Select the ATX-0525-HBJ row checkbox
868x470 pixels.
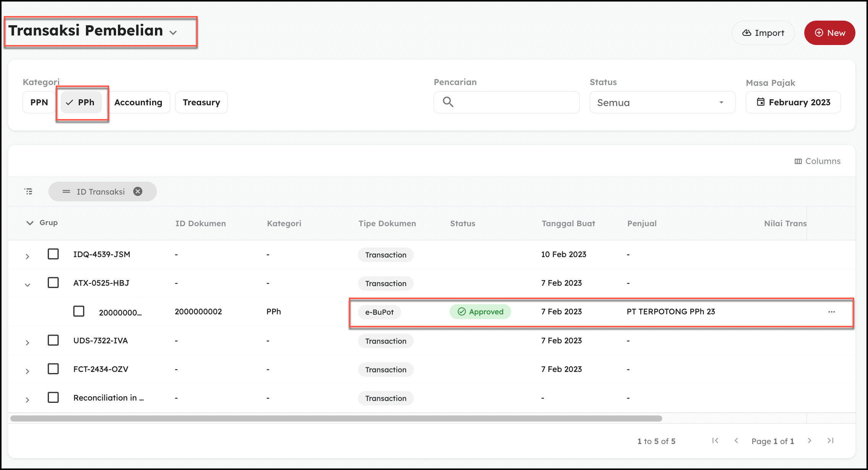point(53,283)
